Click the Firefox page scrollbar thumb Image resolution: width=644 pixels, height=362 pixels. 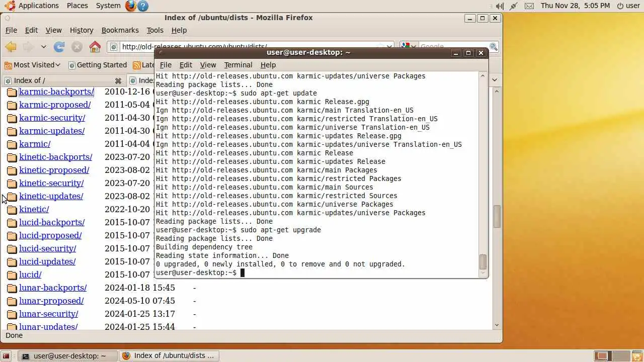point(497,217)
